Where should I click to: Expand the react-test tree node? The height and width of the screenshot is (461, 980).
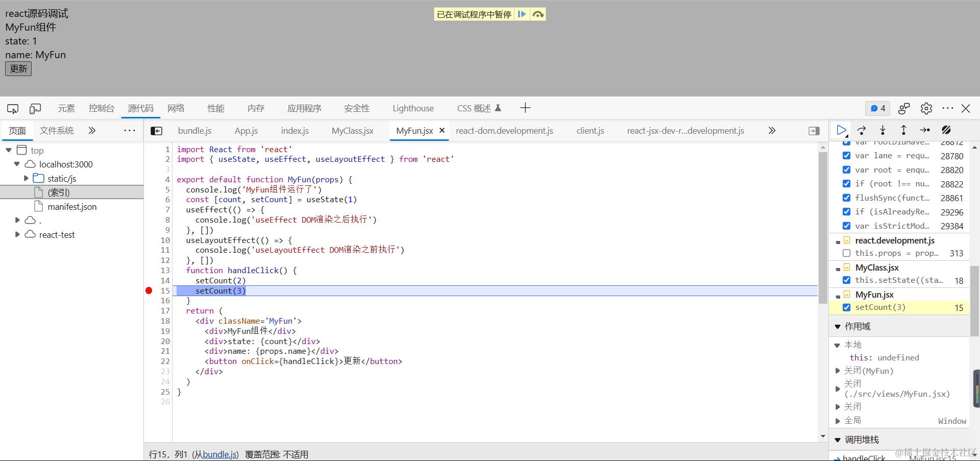click(x=17, y=234)
